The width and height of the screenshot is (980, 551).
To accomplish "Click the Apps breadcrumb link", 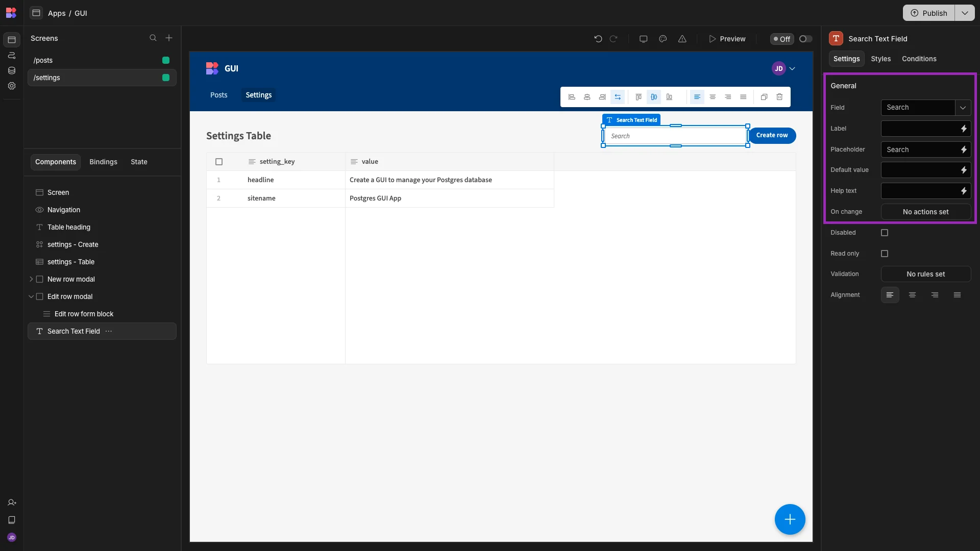I will pos(57,13).
